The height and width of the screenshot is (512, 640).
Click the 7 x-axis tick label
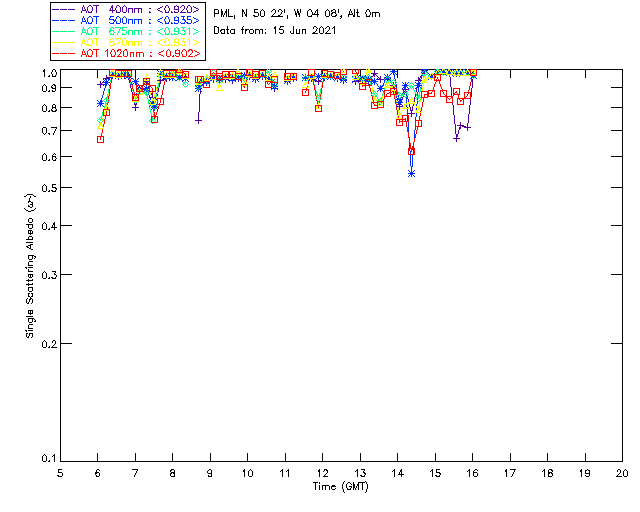pyautogui.click(x=135, y=473)
